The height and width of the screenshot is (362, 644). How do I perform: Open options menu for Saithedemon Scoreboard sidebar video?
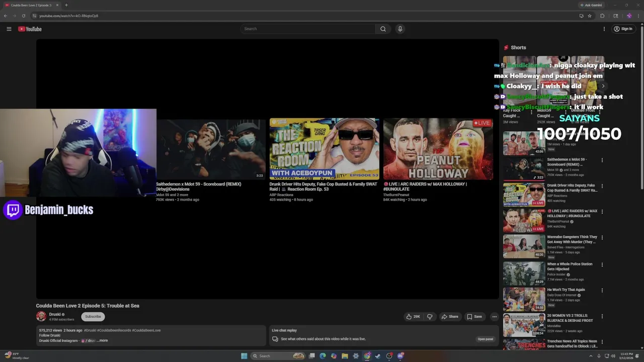[x=602, y=160]
